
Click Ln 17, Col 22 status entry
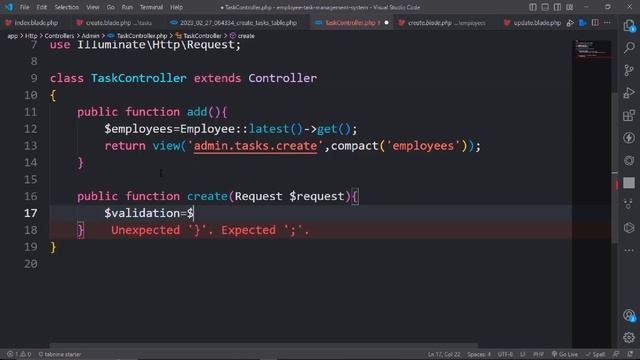444,354
